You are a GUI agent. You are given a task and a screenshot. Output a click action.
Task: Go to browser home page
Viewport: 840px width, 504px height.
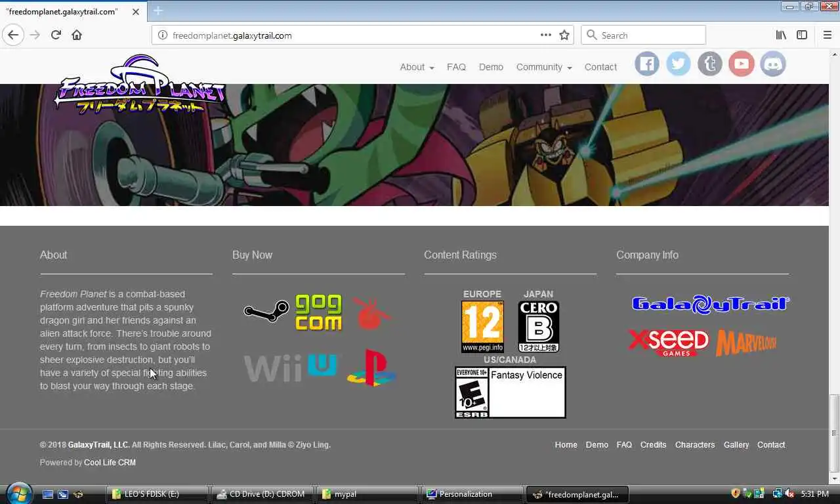pyautogui.click(x=77, y=35)
